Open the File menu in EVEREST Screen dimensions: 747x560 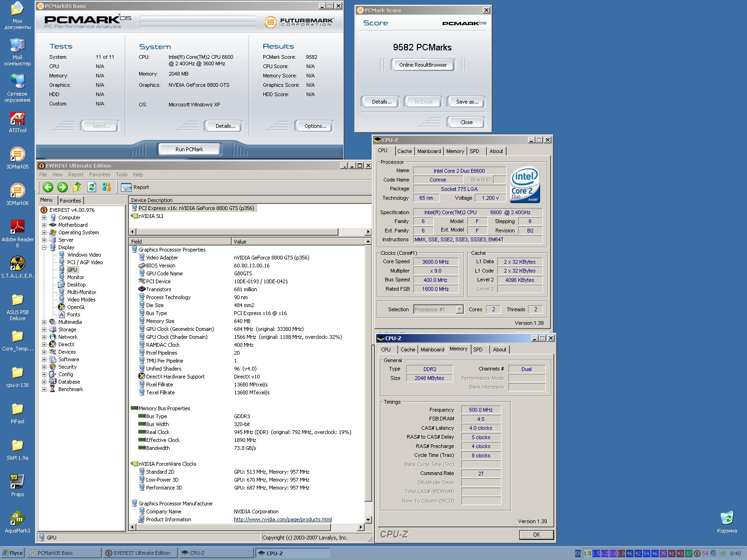[x=43, y=175]
